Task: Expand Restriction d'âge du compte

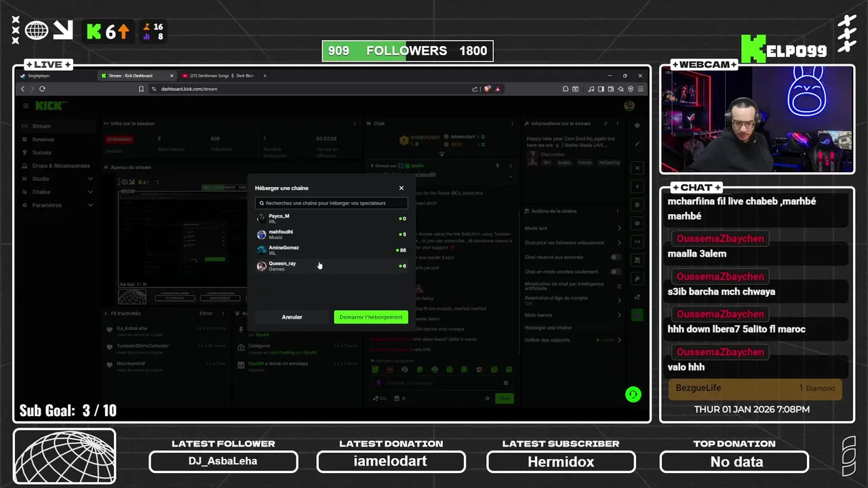Action: click(x=573, y=300)
